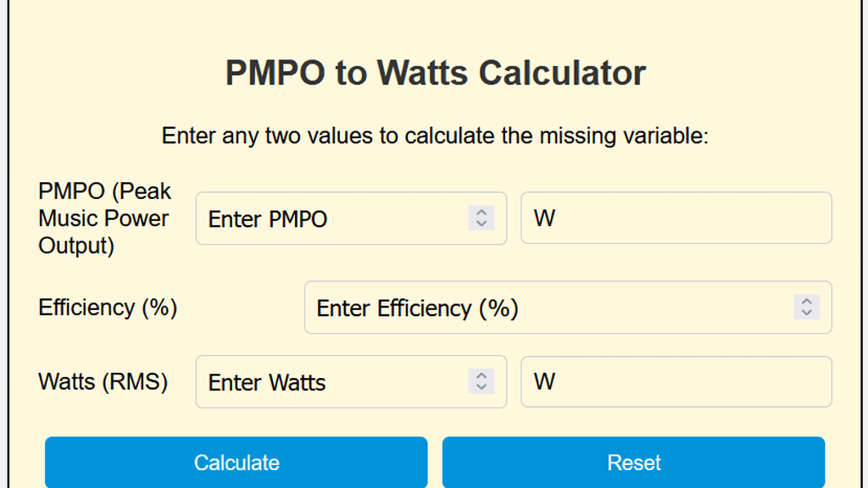Image resolution: width=868 pixels, height=488 pixels.
Task: Click the Watts spinner down arrow
Action: pos(481,387)
